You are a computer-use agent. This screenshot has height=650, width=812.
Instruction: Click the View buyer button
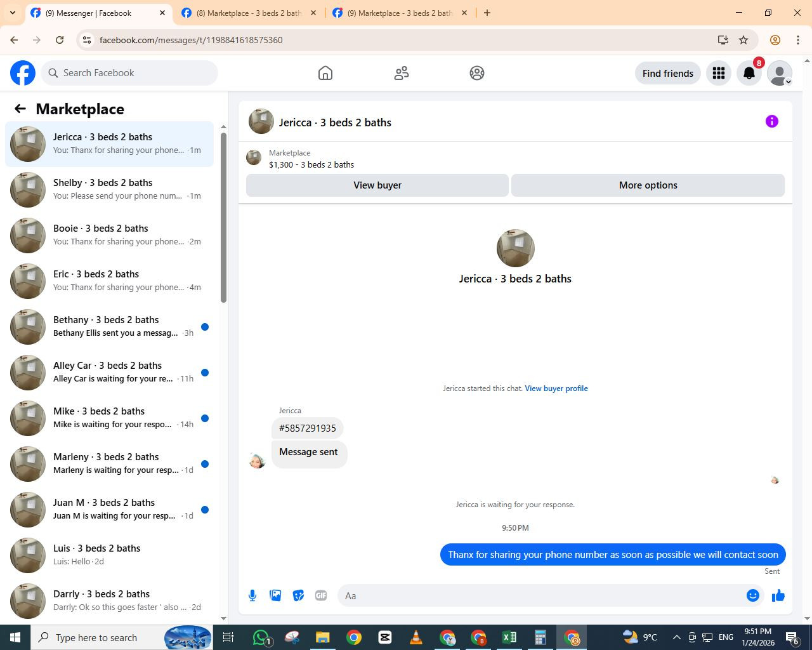tap(377, 185)
